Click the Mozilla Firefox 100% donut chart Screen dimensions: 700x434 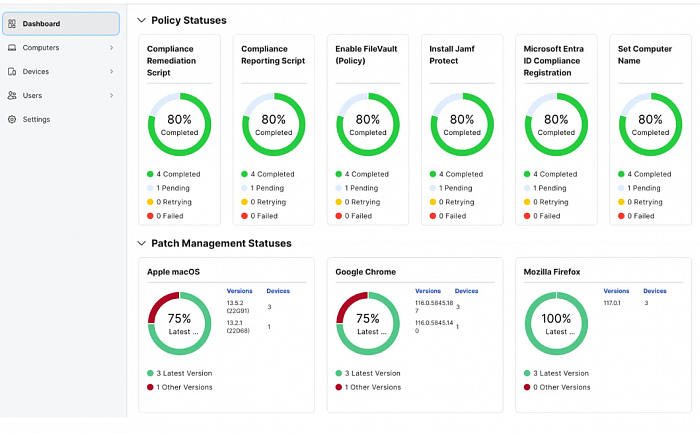point(557,324)
